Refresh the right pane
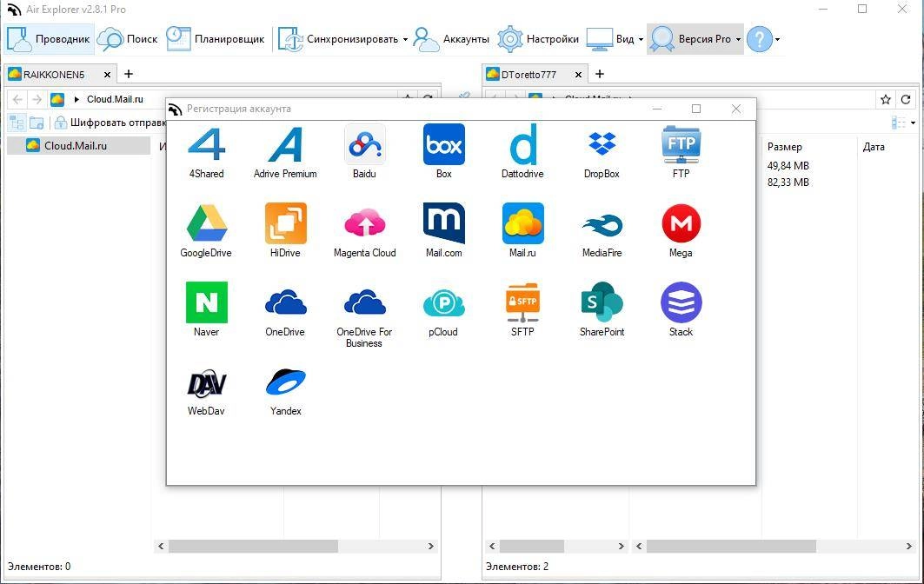Screen dimensions: 924x584 (906, 99)
